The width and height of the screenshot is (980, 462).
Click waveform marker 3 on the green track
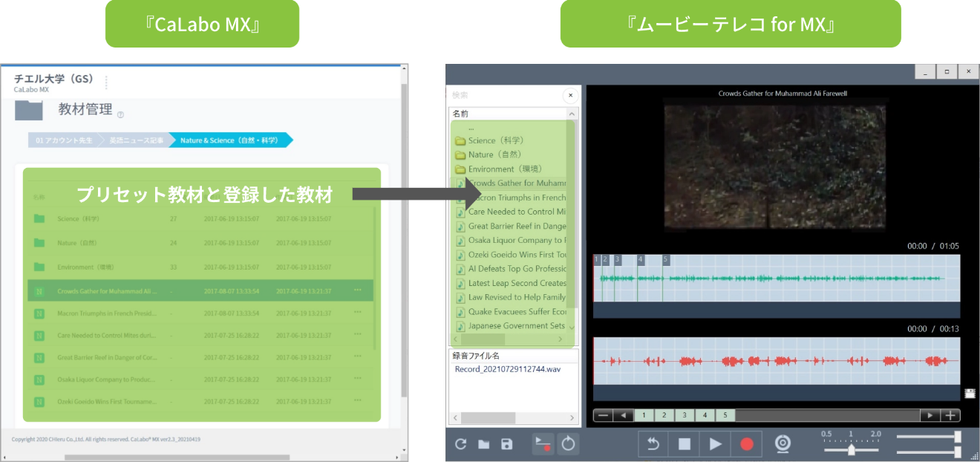click(618, 259)
